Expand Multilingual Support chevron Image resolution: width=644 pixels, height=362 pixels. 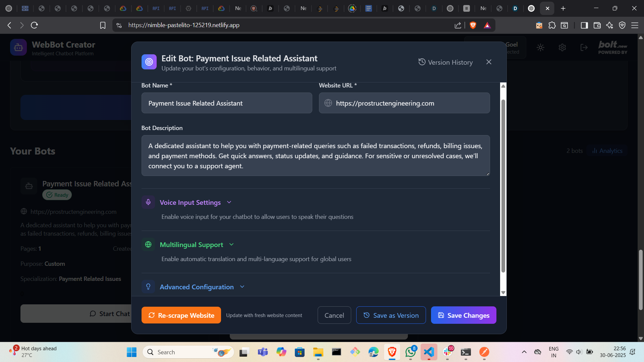pos(231,244)
